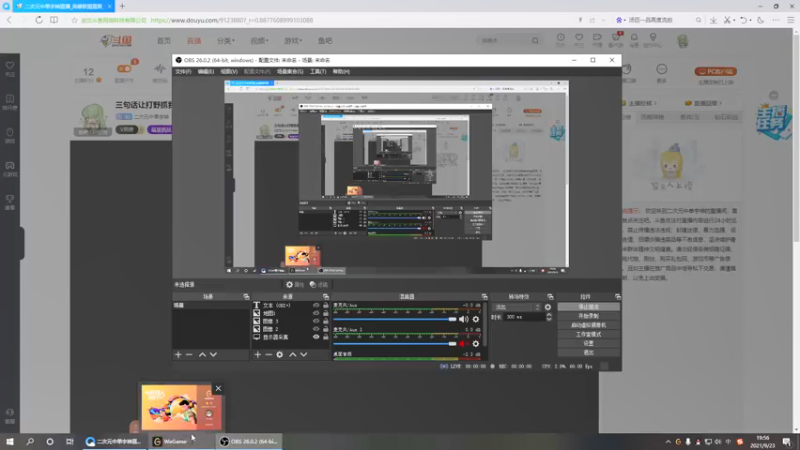
Task: Open the Douyu user avatar in the header
Action: point(683,41)
